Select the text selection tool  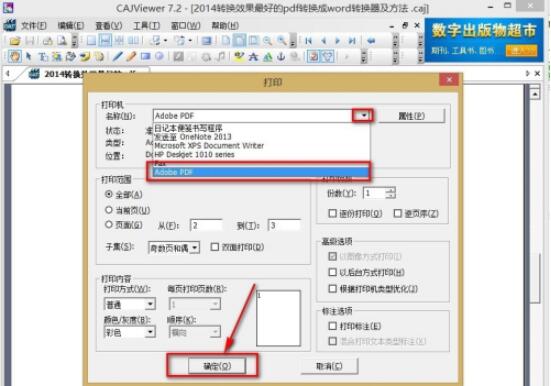[43, 56]
